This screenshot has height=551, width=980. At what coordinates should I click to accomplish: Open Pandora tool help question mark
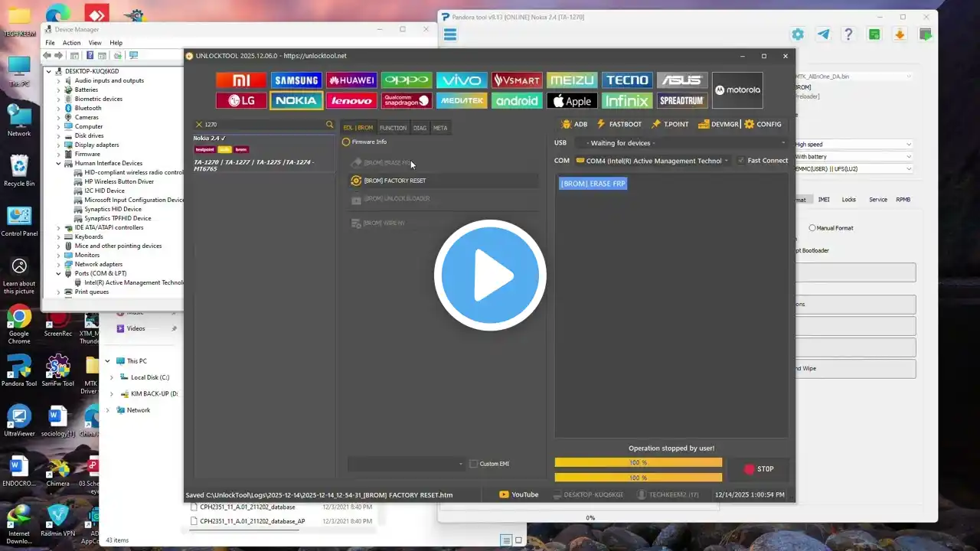[848, 34]
